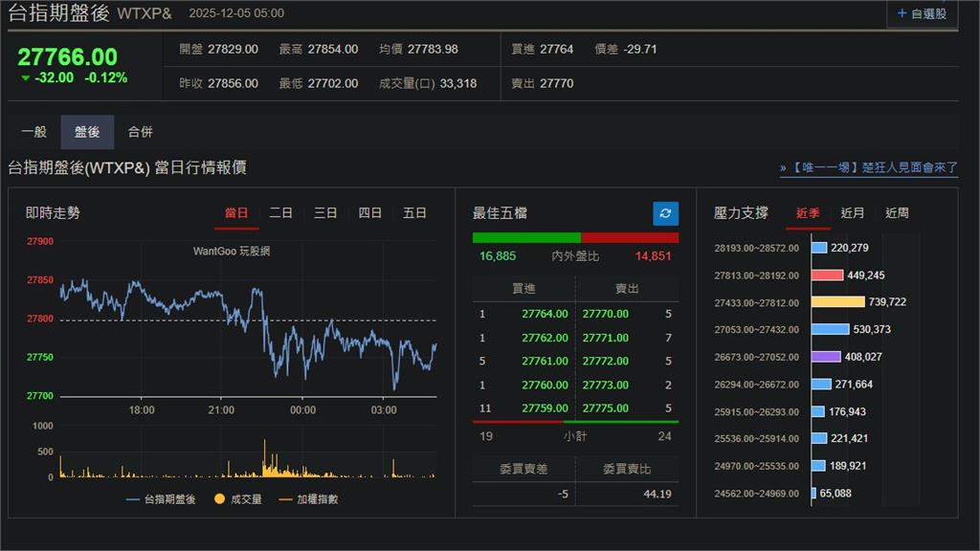Image resolution: width=980 pixels, height=551 pixels.
Task: Select the best bid price 27764.00
Action: tap(544, 314)
